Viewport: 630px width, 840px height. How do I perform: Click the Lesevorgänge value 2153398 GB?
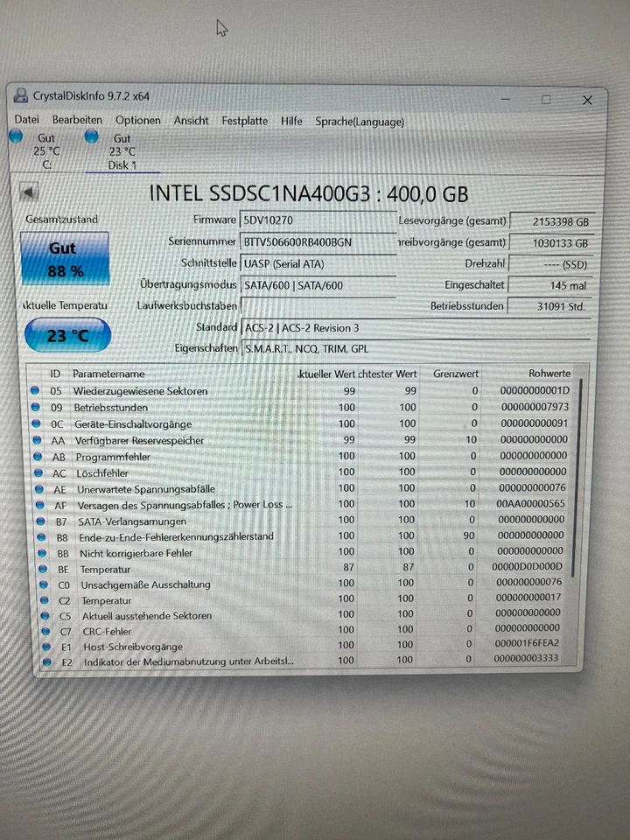tap(552, 221)
